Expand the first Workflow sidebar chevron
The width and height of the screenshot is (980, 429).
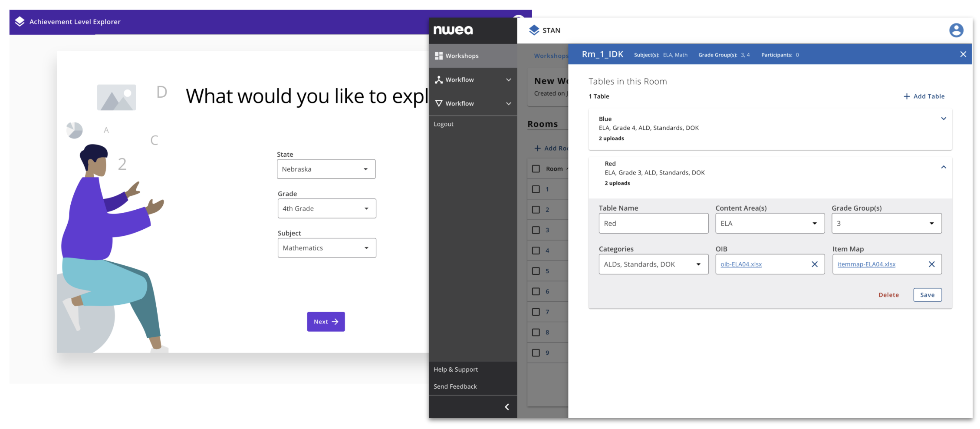click(509, 80)
